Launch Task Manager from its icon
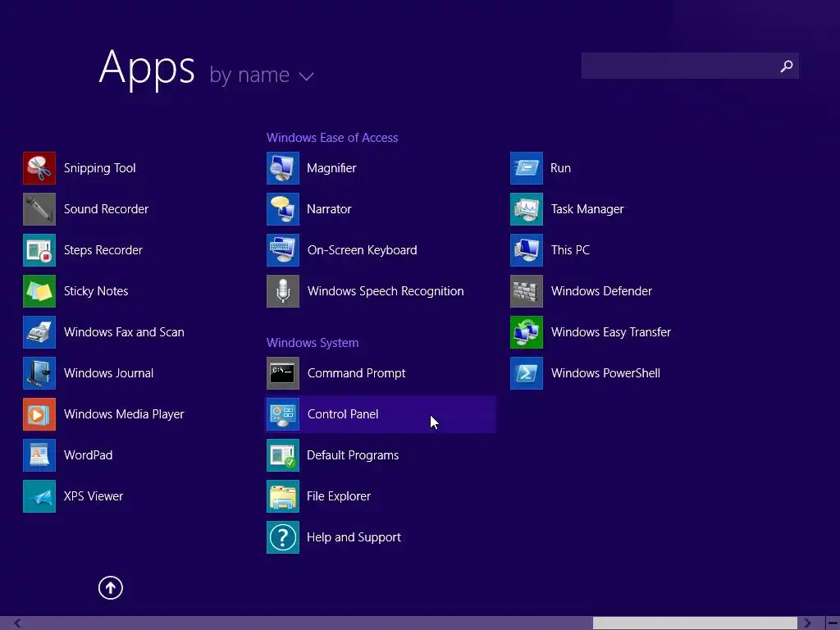840x630 pixels. pyautogui.click(x=527, y=209)
